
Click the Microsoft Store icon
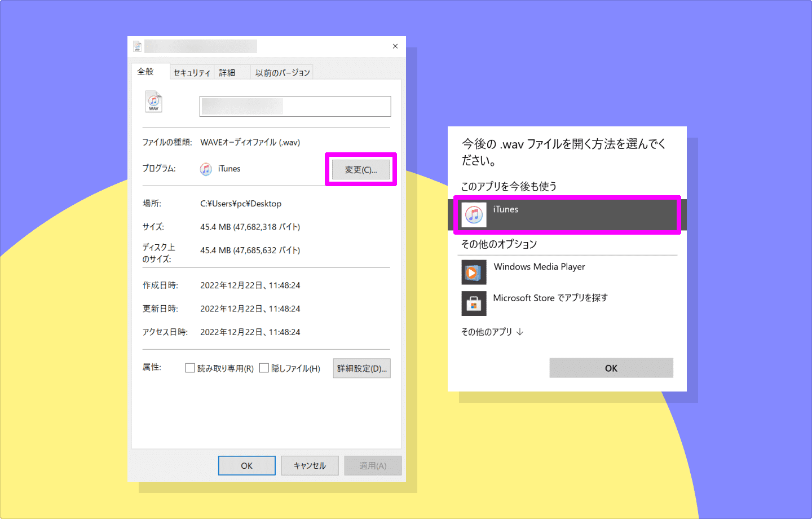tap(474, 304)
